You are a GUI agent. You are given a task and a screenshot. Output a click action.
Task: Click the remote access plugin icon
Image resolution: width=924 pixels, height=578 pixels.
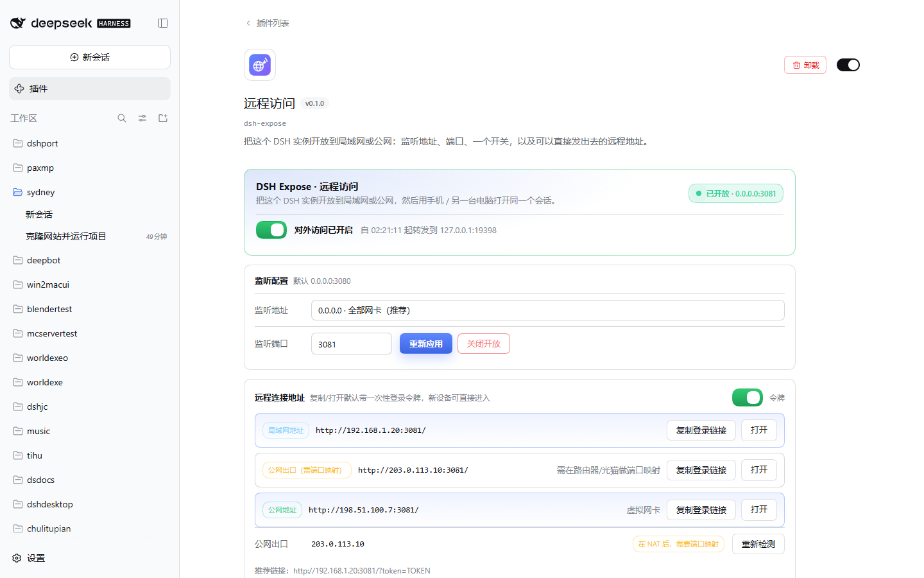pyautogui.click(x=260, y=65)
